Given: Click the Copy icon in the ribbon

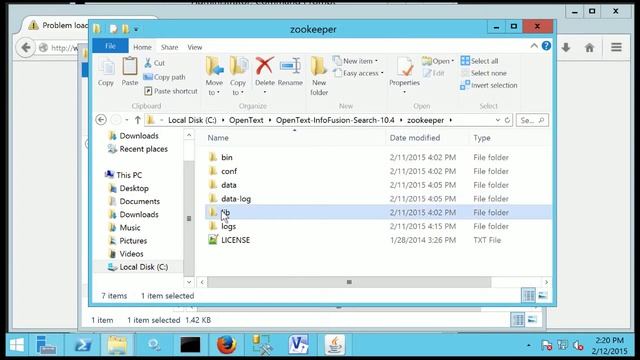Looking at the screenshot, I should [x=106, y=72].
